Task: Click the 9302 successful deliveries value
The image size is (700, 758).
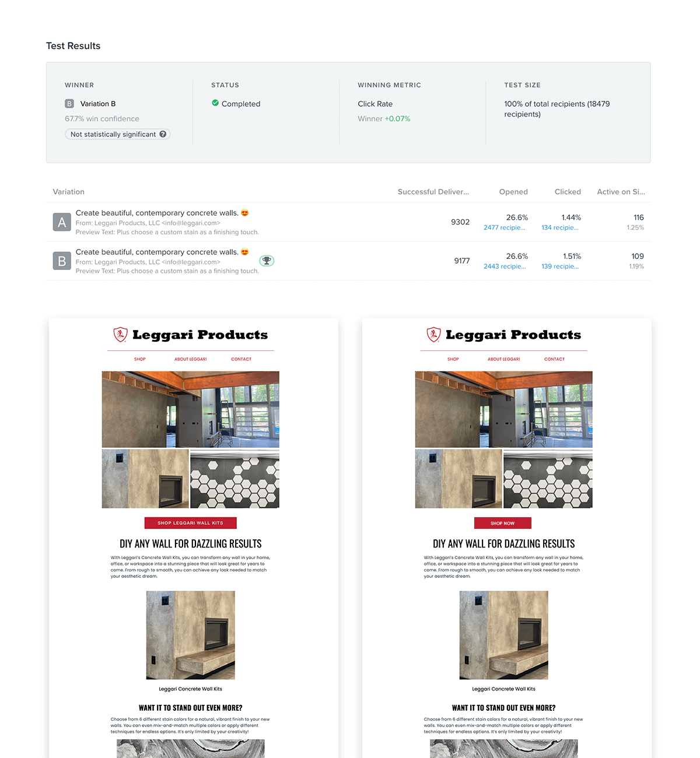Action: click(x=460, y=222)
